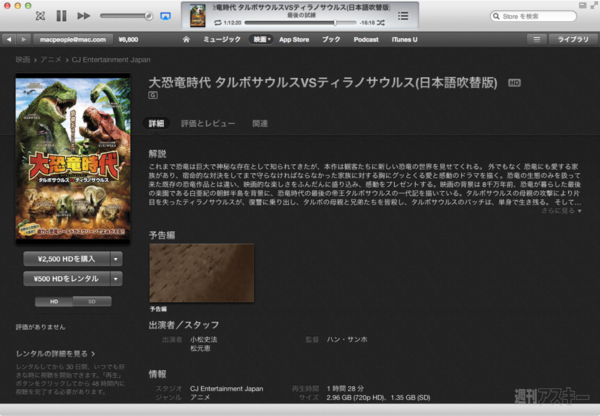Switch to ライブラリ view
The height and width of the screenshot is (416, 600).
pos(573,39)
